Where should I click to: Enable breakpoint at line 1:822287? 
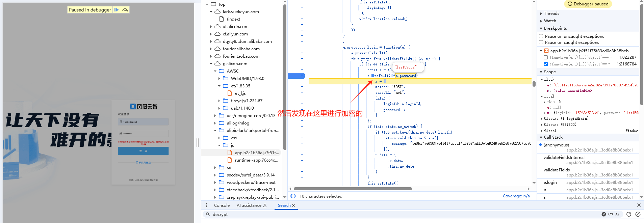(x=546, y=57)
